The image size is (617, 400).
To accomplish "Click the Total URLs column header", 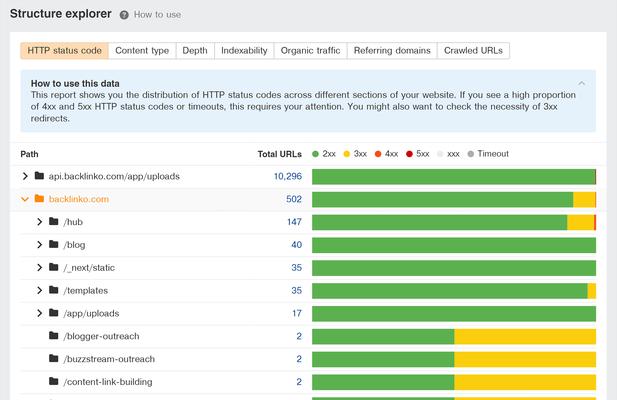I will coord(279,154).
